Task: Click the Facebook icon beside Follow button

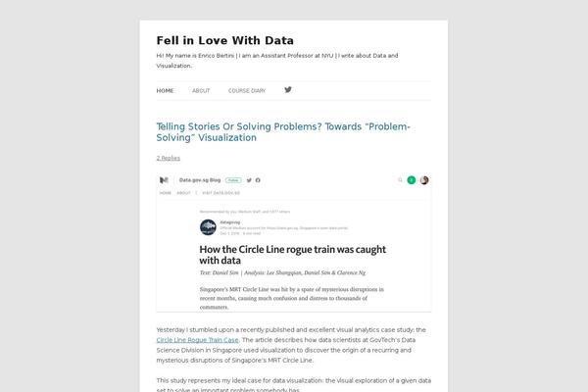Action: coord(258,180)
